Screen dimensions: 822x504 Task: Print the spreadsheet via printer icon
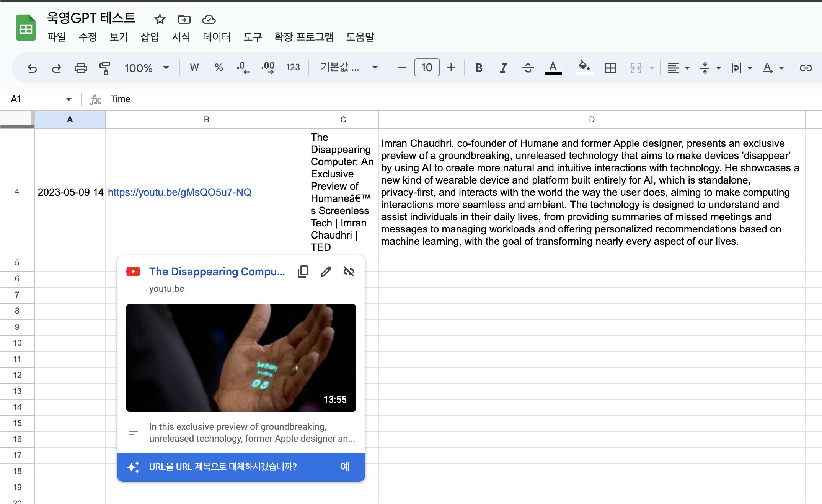[x=81, y=68]
